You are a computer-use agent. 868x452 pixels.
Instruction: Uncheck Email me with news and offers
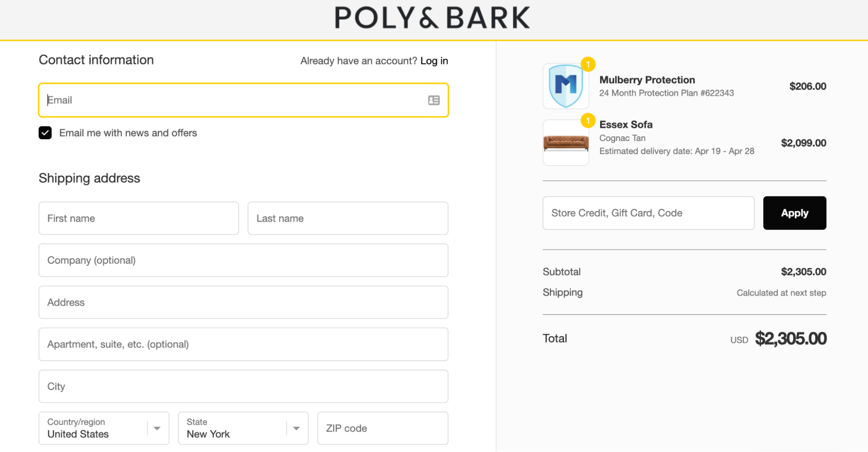[x=45, y=133]
